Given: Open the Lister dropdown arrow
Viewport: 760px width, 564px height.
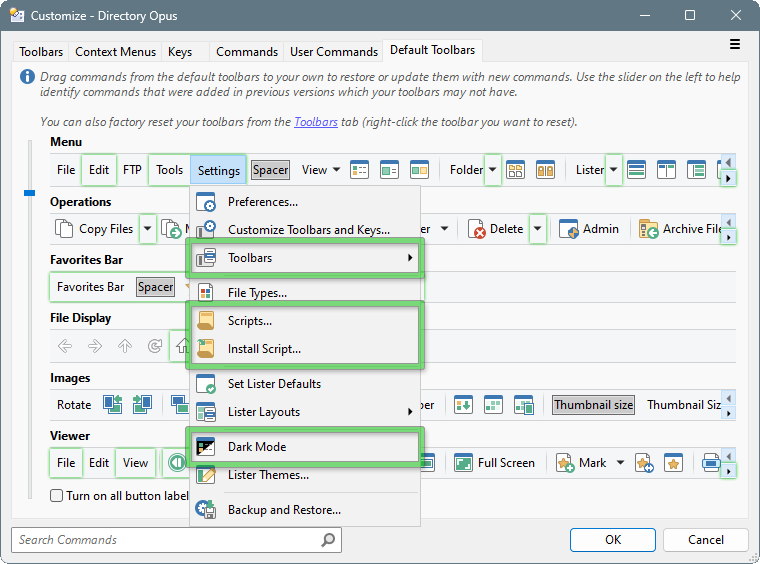Looking at the screenshot, I should [614, 170].
